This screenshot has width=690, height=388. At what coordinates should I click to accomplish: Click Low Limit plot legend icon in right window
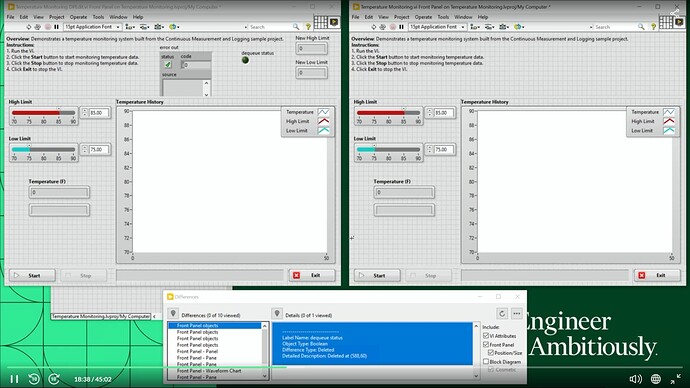pyautogui.click(x=669, y=131)
